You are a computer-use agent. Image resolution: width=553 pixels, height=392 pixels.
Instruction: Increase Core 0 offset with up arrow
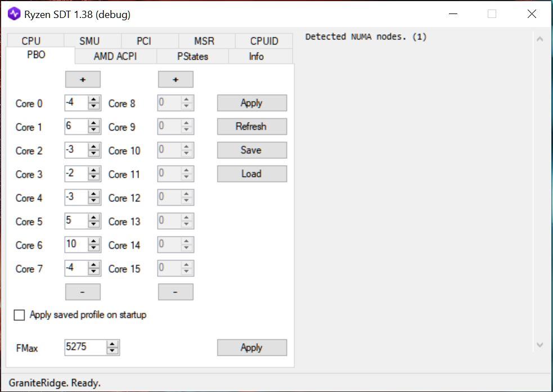click(94, 100)
